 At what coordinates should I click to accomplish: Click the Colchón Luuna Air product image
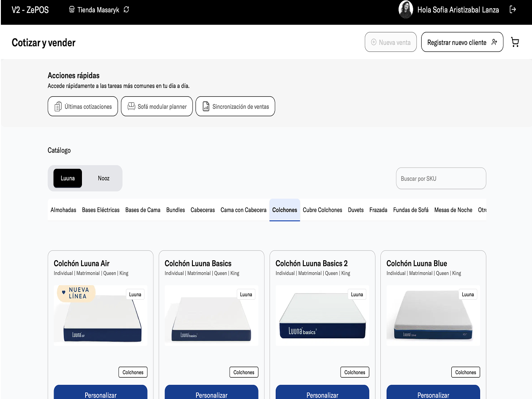tap(101, 315)
